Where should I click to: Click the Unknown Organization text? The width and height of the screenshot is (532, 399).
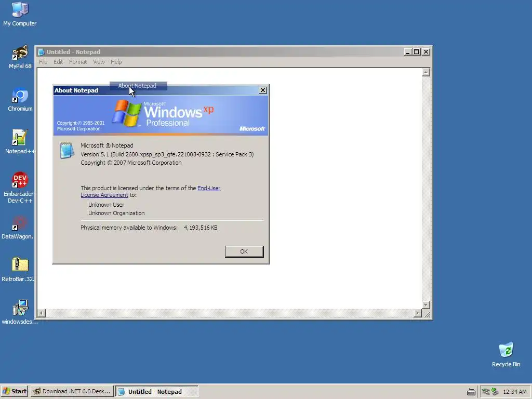(116, 213)
